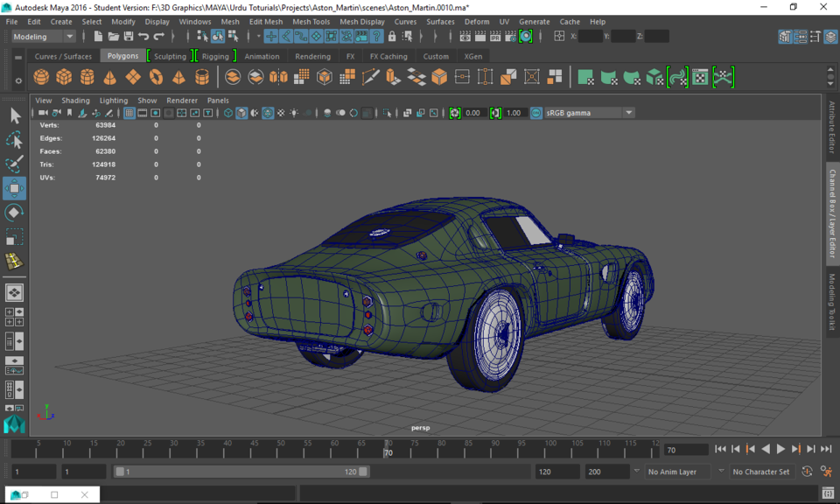
Task: Jump to the start of the playback range
Action: pos(721,449)
